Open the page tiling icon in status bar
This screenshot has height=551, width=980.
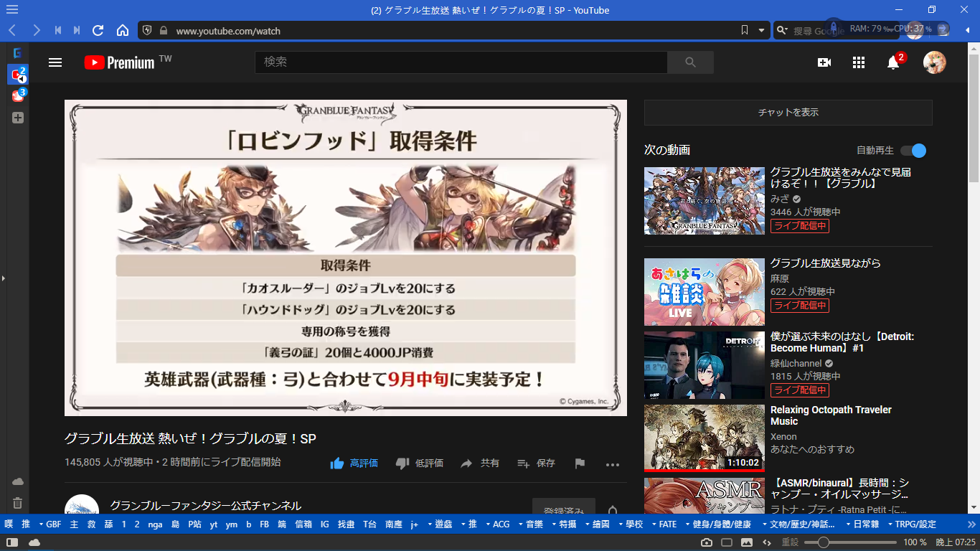[x=727, y=542]
